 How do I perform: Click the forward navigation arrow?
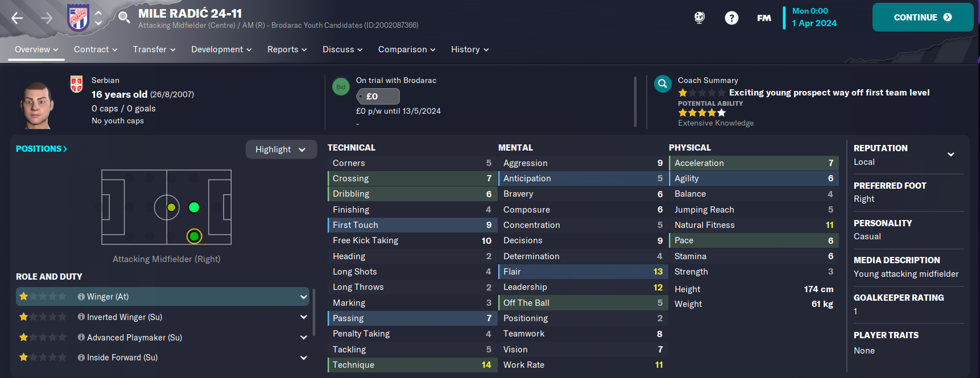(47, 18)
